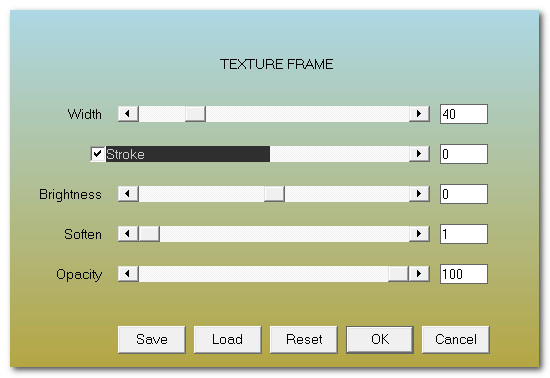This screenshot has height=378, width=550.
Task: Click the Load button
Action: 227,339
